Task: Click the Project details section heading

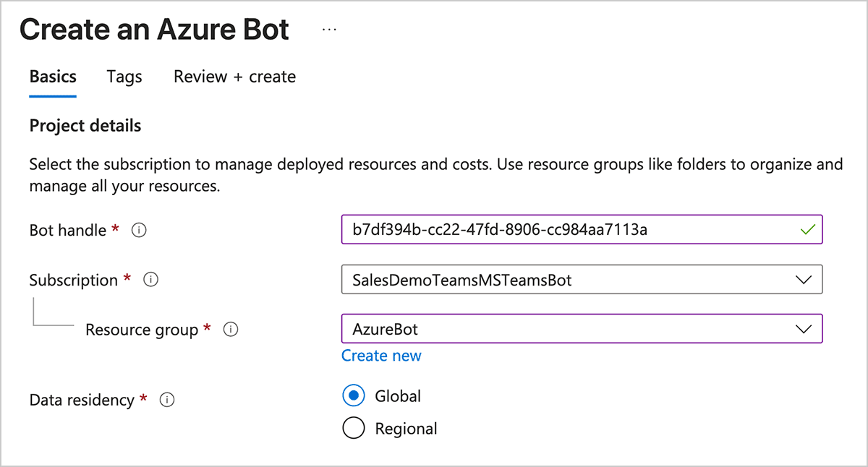Action: (85, 126)
